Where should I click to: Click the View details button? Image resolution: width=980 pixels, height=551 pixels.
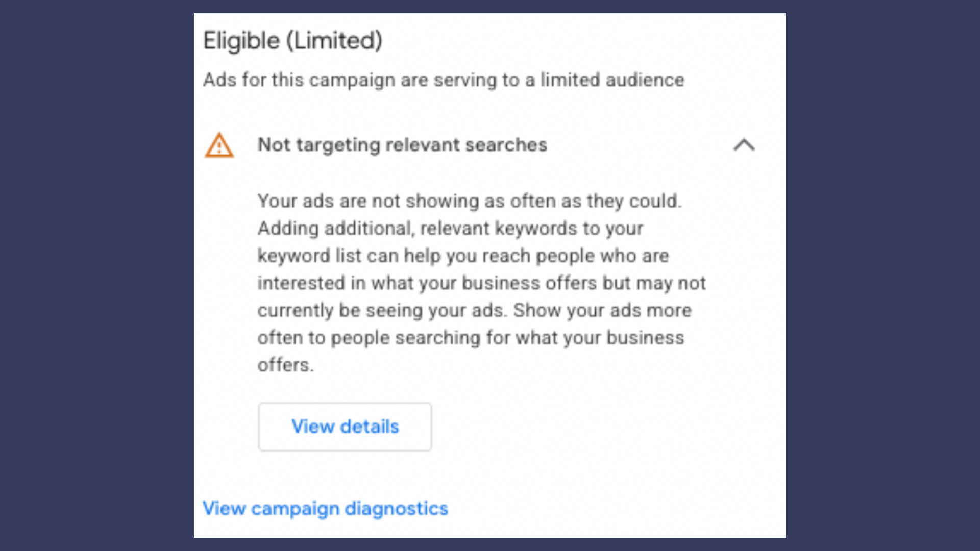[345, 427]
